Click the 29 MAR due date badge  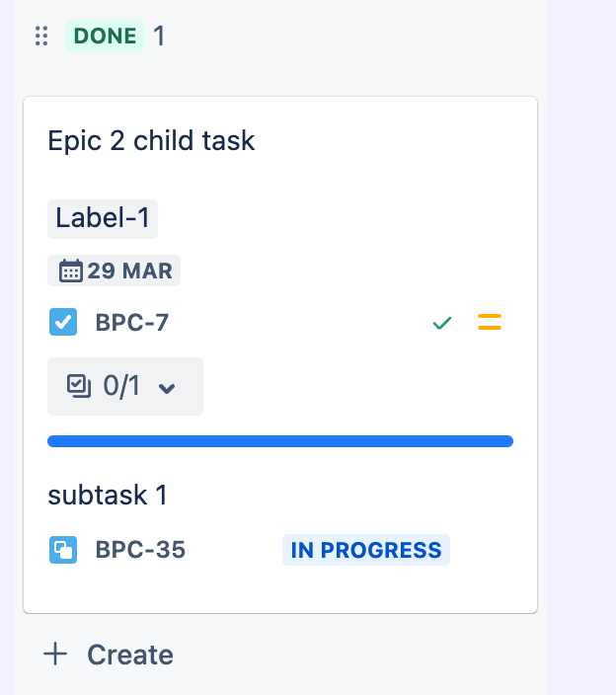(114, 270)
